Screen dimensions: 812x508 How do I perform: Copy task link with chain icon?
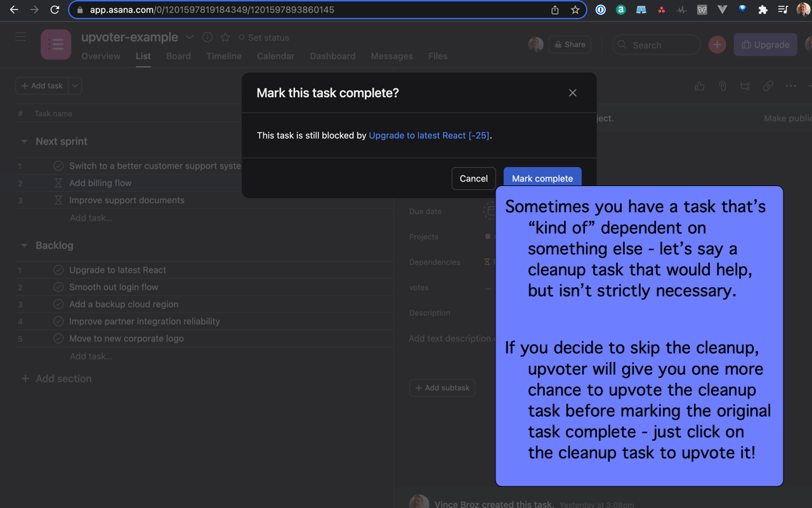[768, 86]
